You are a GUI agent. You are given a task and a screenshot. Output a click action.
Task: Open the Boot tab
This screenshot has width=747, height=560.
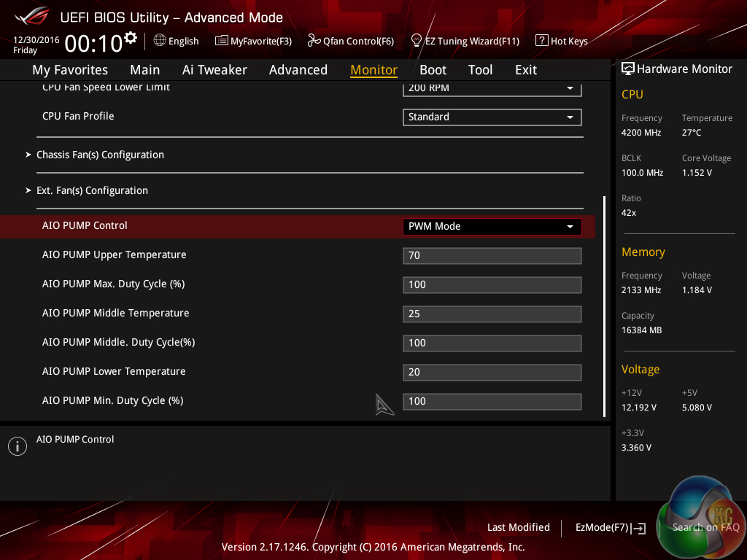point(433,70)
